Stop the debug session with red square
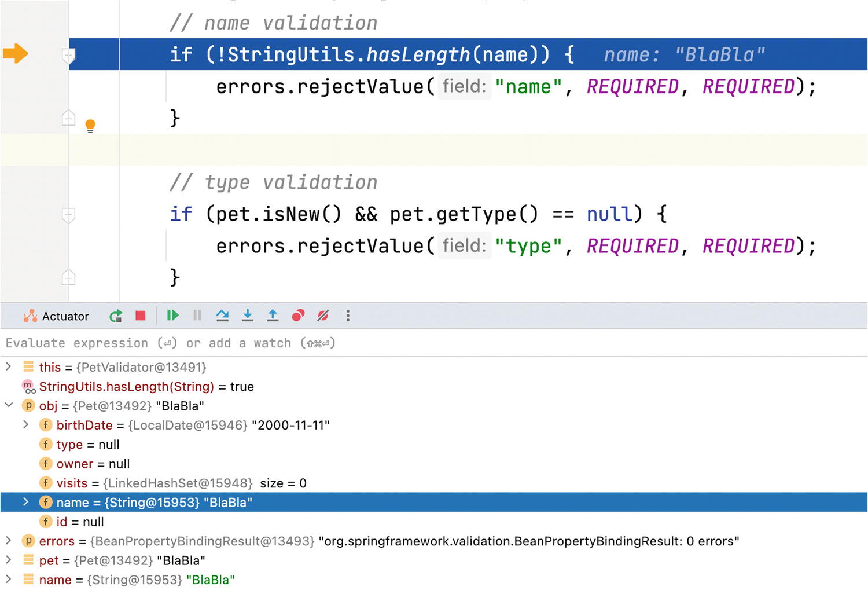 (x=141, y=316)
